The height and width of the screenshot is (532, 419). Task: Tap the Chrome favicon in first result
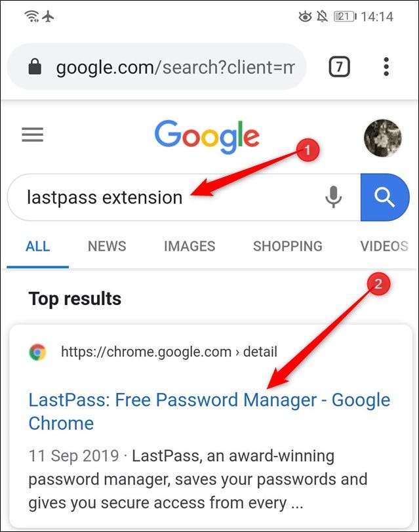[x=37, y=352]
